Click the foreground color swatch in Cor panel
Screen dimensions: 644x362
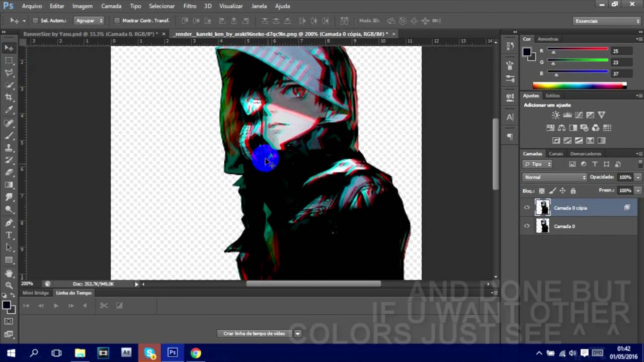(527, 52)
